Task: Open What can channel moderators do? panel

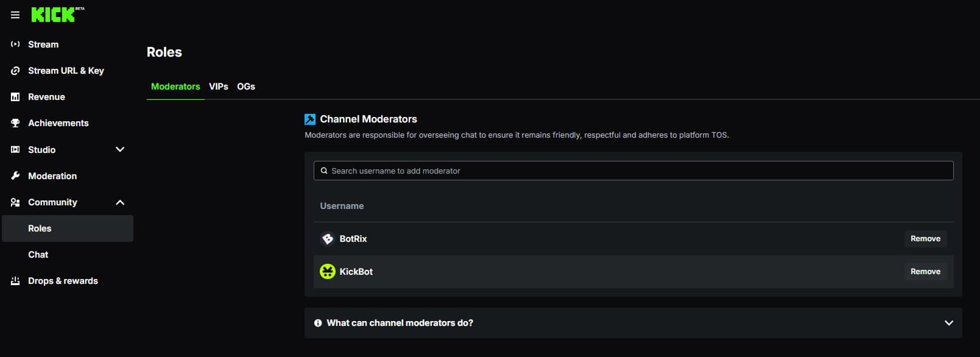Action: 633,323
